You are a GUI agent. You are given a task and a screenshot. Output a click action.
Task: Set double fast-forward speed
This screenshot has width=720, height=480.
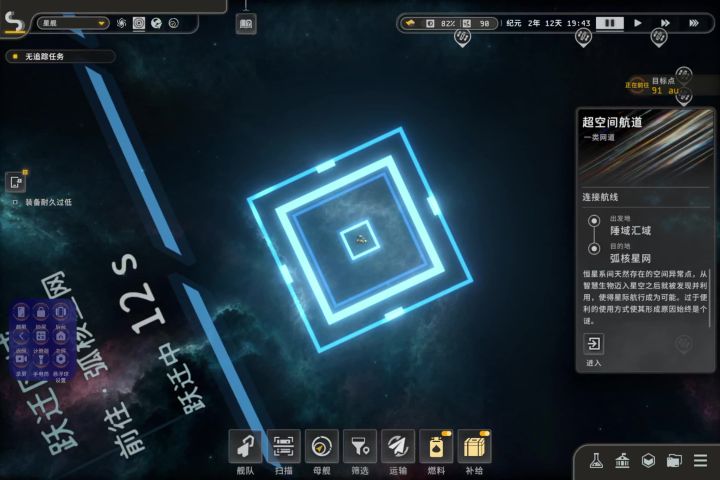pyautogui.click(x=665, y=23)
